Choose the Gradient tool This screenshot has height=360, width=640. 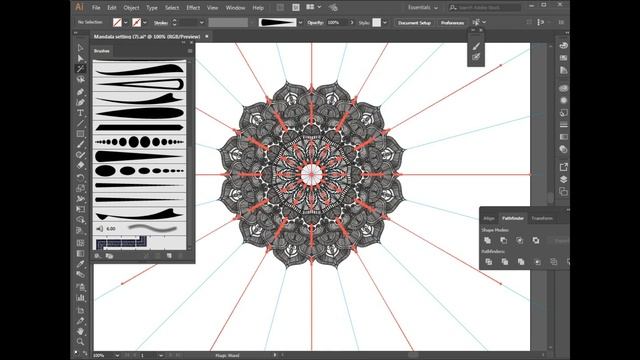(80, 253)
